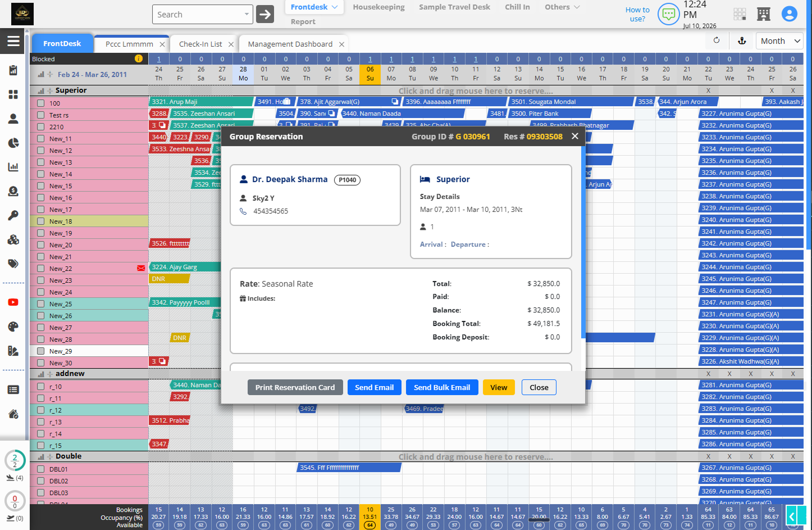Tick the checkbox for room DBL02
Image resolution: width=812 pixels, height=530 pixels.
[41, 481]
